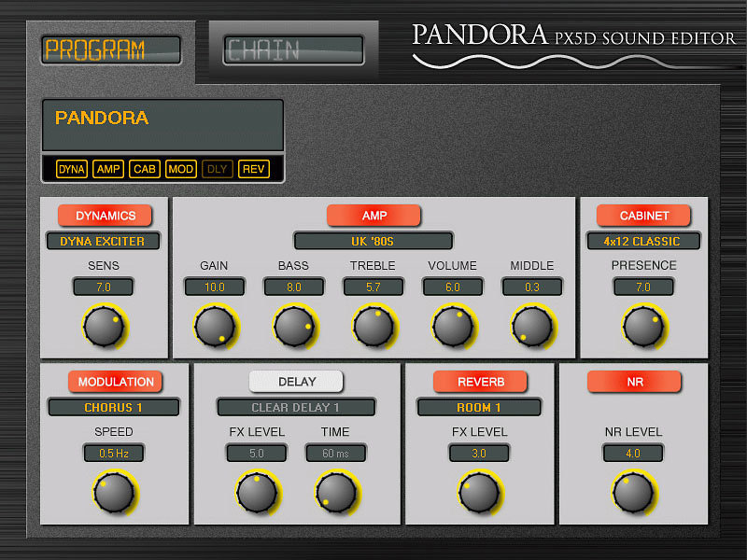Toggle the AMP indicator in the chain strip
747x560 pixels.
108,169
